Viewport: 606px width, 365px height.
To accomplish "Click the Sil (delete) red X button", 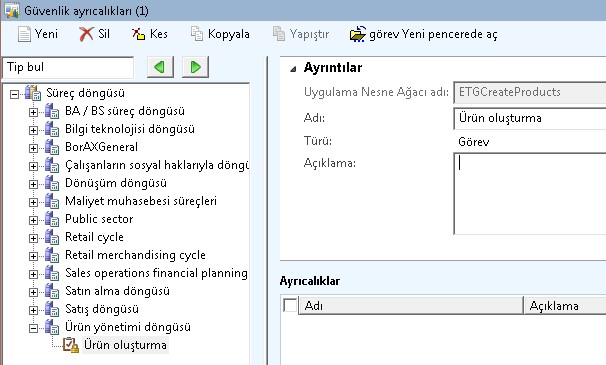I will point(94,34).
